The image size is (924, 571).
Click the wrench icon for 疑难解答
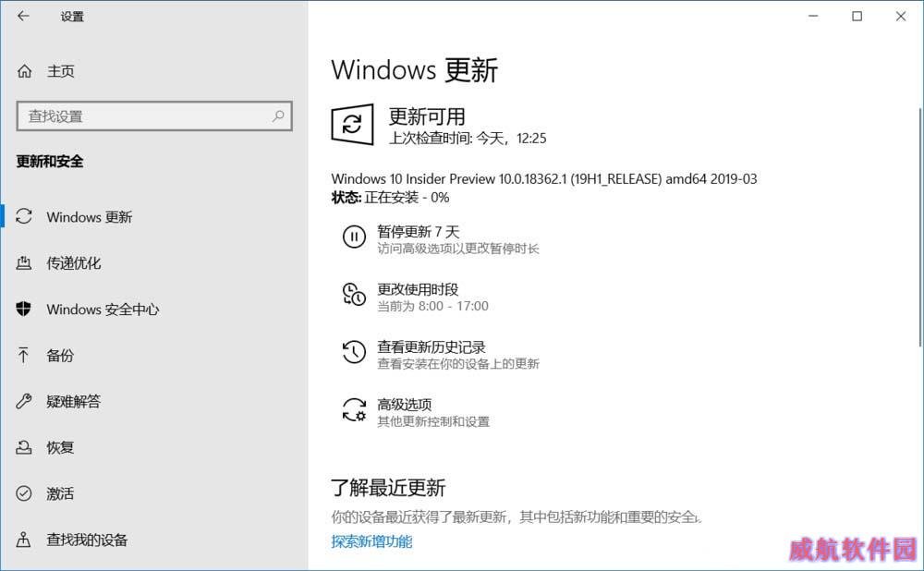coord(24,401)
